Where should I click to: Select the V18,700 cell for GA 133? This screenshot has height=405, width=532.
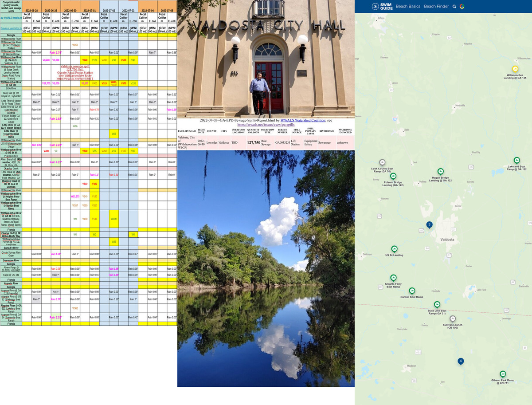pos(46,83)
